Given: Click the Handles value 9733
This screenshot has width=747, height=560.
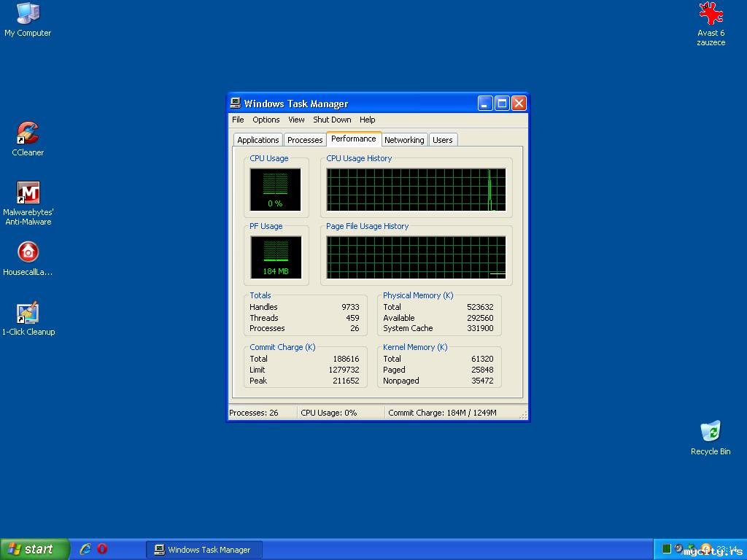Looking at the screenshot, I should point(350,307).
